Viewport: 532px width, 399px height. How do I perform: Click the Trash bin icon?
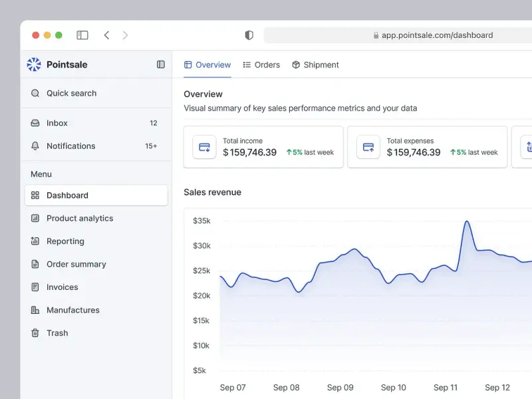[x=35, y=333]
